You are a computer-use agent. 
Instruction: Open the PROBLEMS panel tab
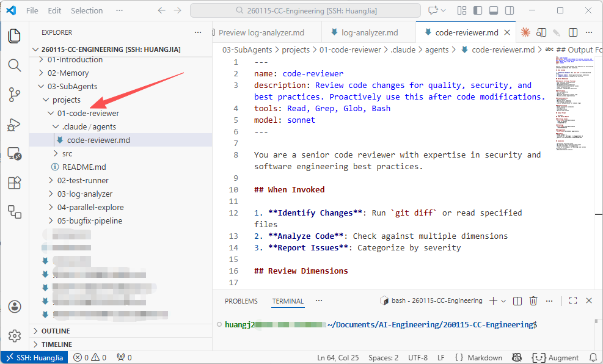[x=241, y=301]
